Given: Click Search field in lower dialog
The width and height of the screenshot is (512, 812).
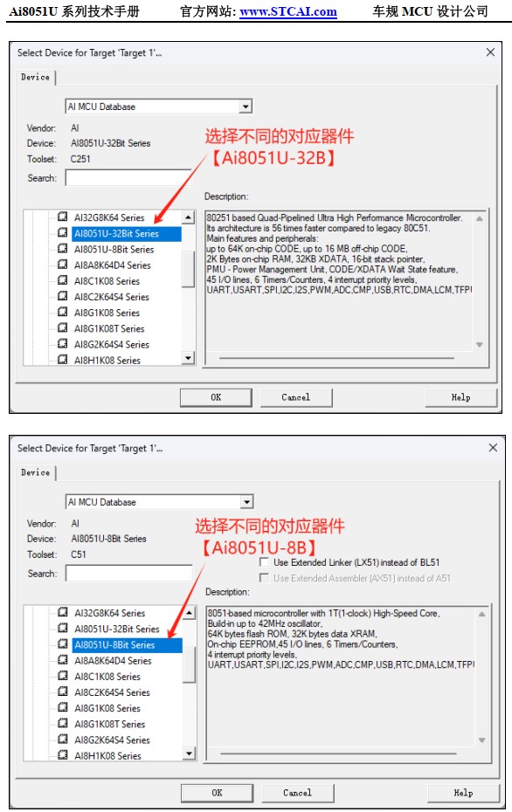Looking at the screenshot, I should pos(128,574).
